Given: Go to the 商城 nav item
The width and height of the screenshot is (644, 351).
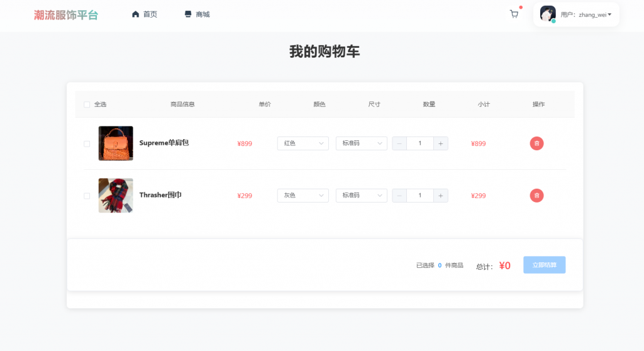Looking at the screenshot, I should [197, 14].
